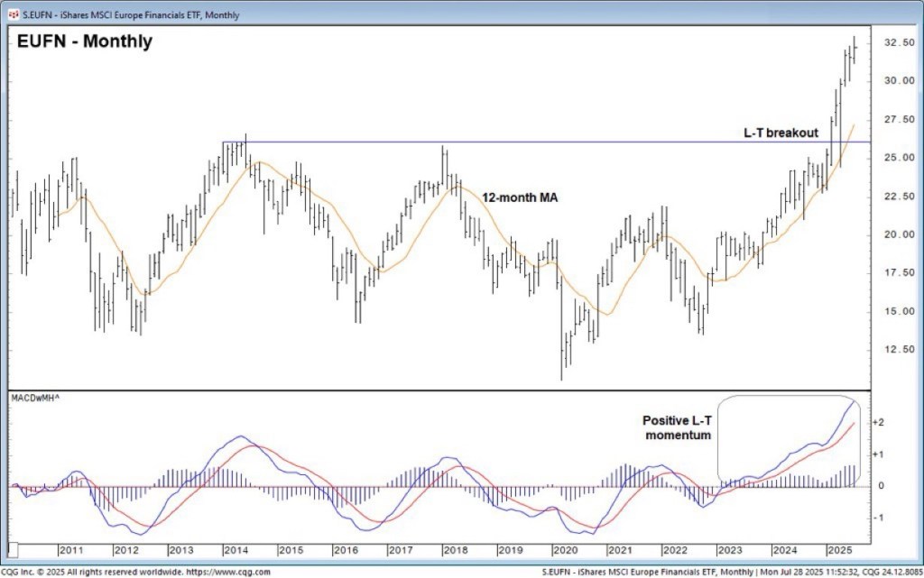The width and height of the screenshot is (924, 578).
Task: Click the 2011 marker on time axis
Action: click(71, 550)
